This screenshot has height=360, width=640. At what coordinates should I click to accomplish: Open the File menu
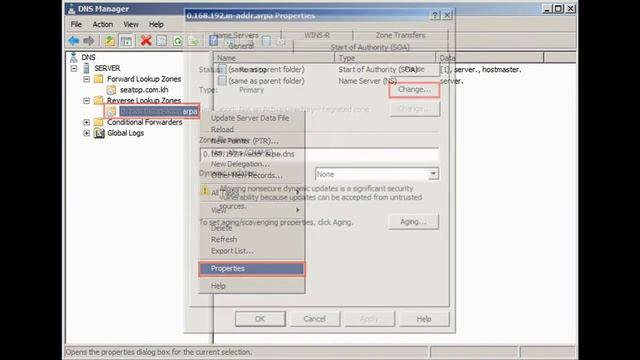tap(76, 24)
